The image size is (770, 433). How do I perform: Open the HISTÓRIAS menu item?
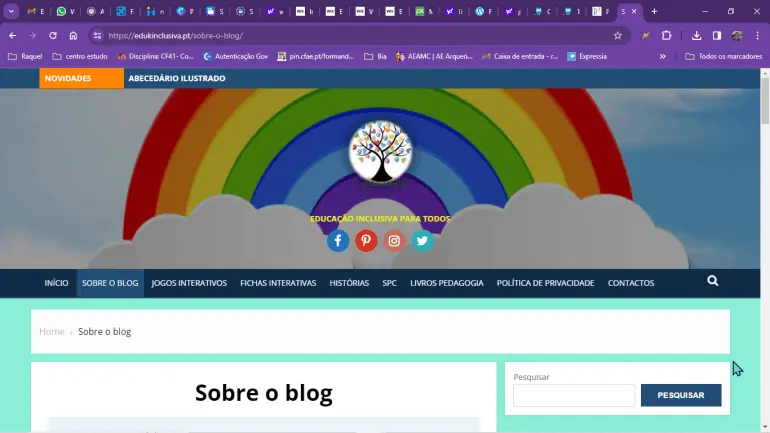click(x=349, y=283)
